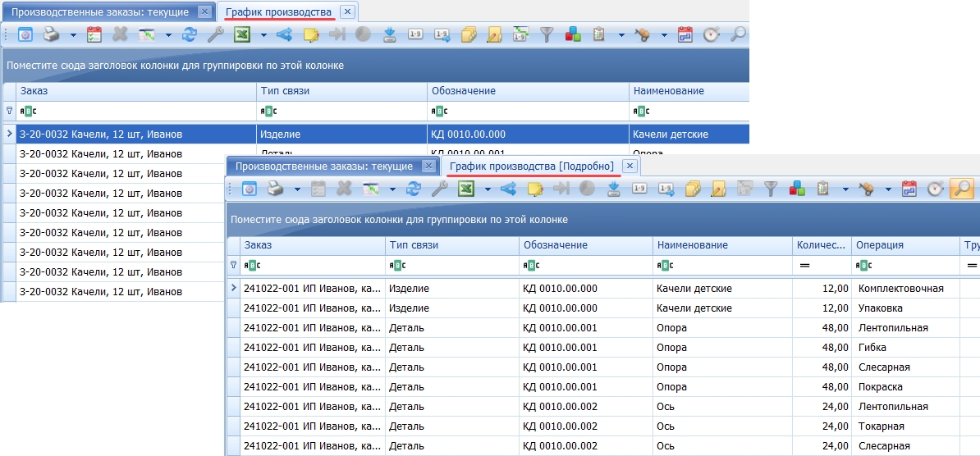Click wrench settings icon in back window toolbar
The width and height of the screenshot is (980, 456).
click(x=215, y=35)
